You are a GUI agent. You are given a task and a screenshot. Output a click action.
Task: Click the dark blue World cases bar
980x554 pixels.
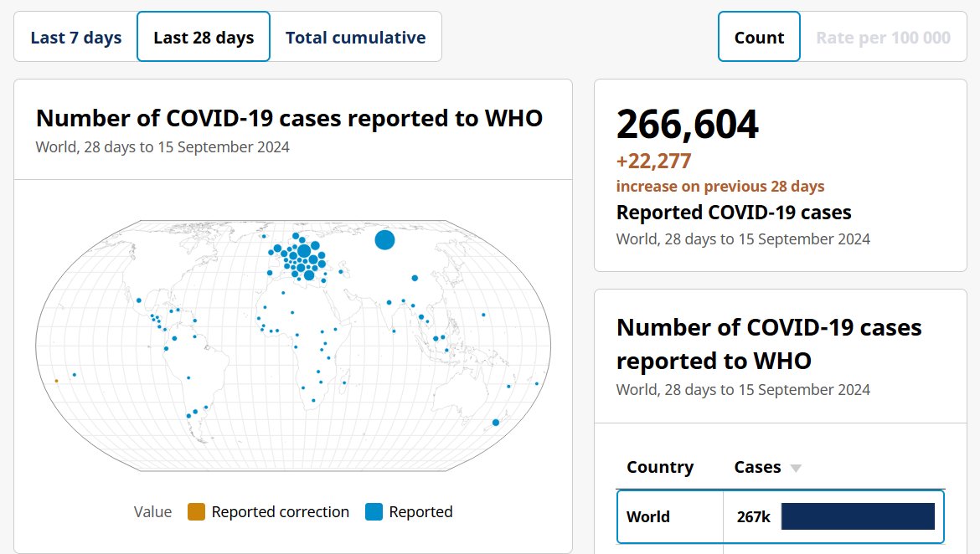point(857,516)
